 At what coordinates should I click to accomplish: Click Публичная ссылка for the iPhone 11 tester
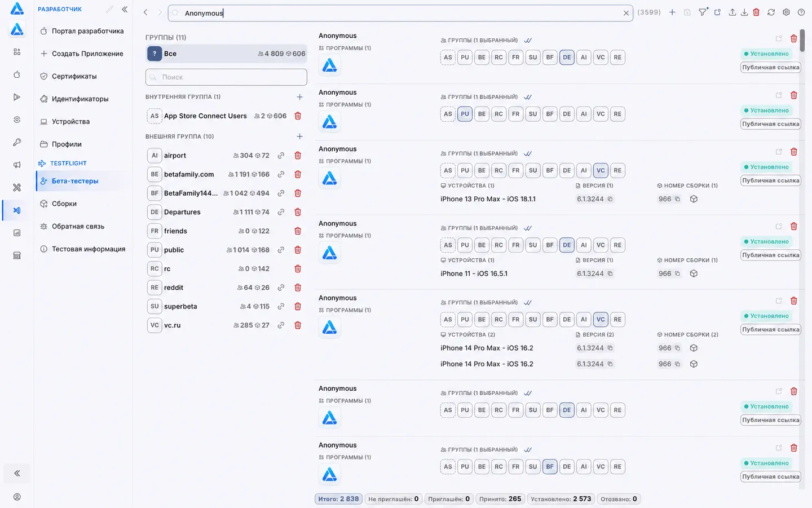(771, 255)
